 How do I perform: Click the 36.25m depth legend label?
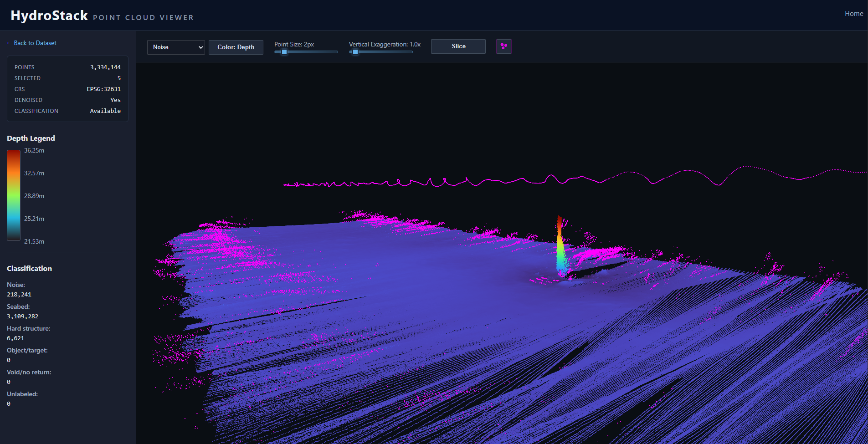(x=34, y=150)
